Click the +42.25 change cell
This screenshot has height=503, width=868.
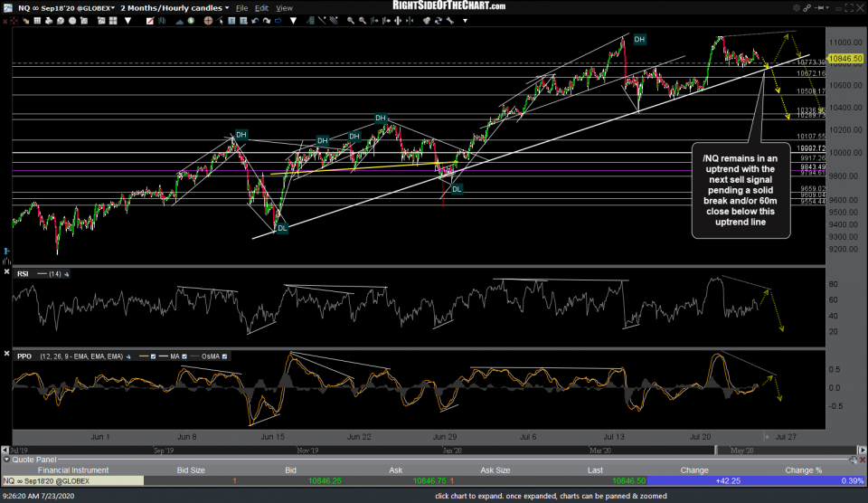coord(728,481)
